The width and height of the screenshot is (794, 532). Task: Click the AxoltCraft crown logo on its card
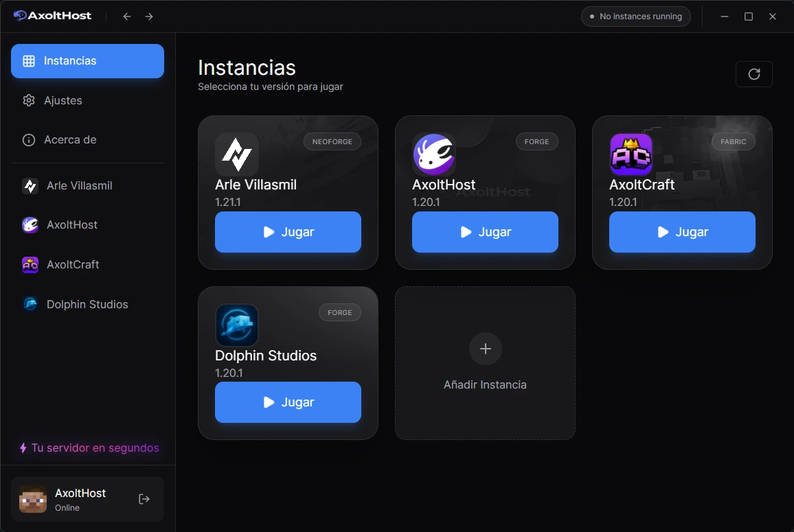[631, 155]
